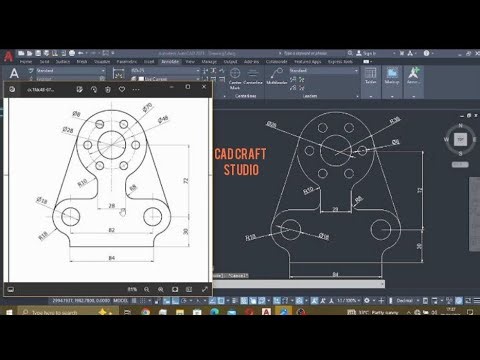Click workspace switching gear in status bar

(367, 301)
